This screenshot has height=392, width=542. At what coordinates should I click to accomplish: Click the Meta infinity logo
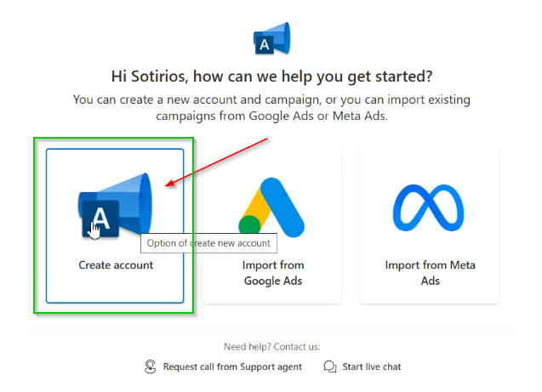pyautogui.click(x=430, y=207)
